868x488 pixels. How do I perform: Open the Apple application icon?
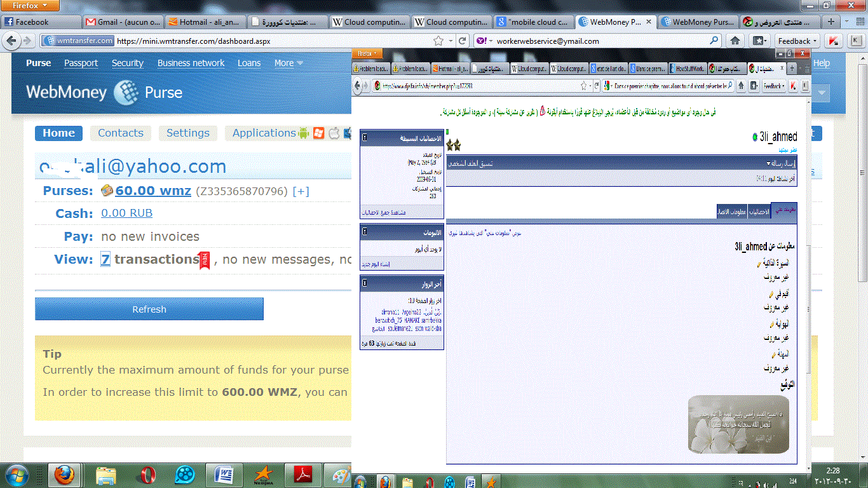coord(334,133)
